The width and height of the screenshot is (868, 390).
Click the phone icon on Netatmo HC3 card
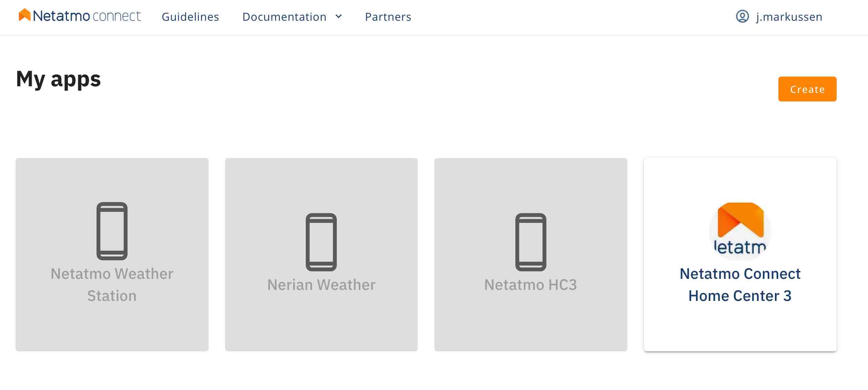(531, 242)
